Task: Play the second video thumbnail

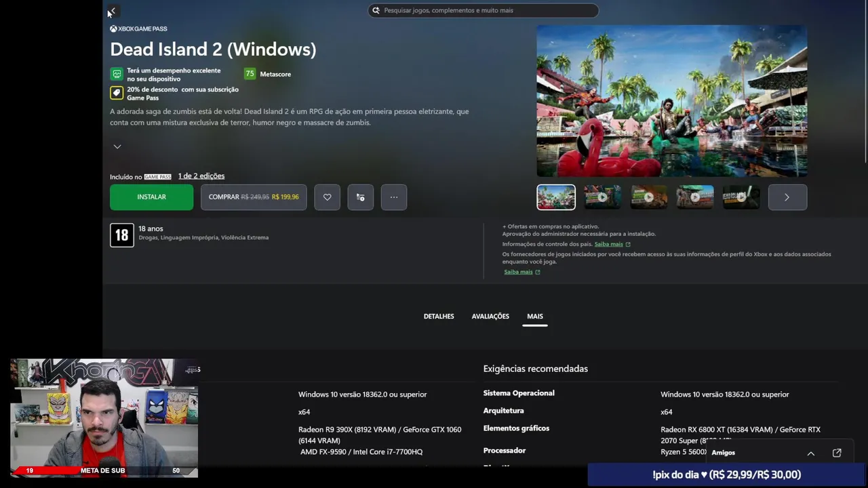Action: [x=602, y=197]
